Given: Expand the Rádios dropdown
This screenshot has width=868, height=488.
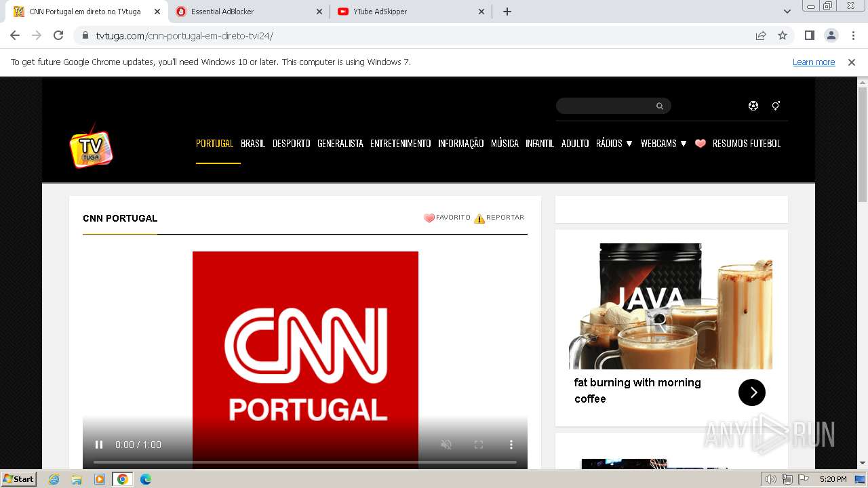Looking at the screenshot, I should click(614, 144).
